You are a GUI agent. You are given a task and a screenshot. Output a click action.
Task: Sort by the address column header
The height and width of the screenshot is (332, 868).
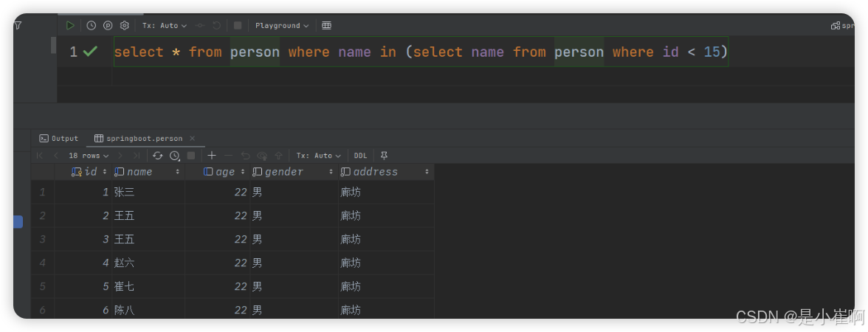click(x=387, y=171)
